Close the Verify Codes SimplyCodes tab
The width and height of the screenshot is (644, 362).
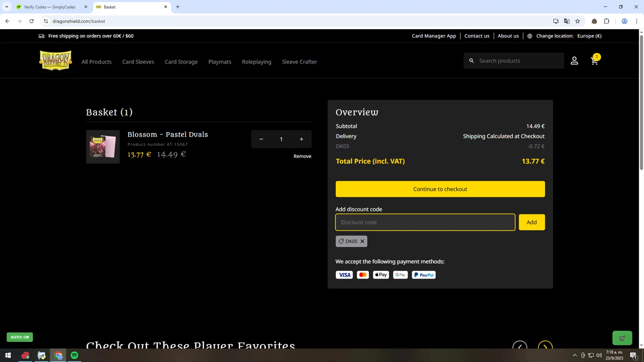pos(86,7)
